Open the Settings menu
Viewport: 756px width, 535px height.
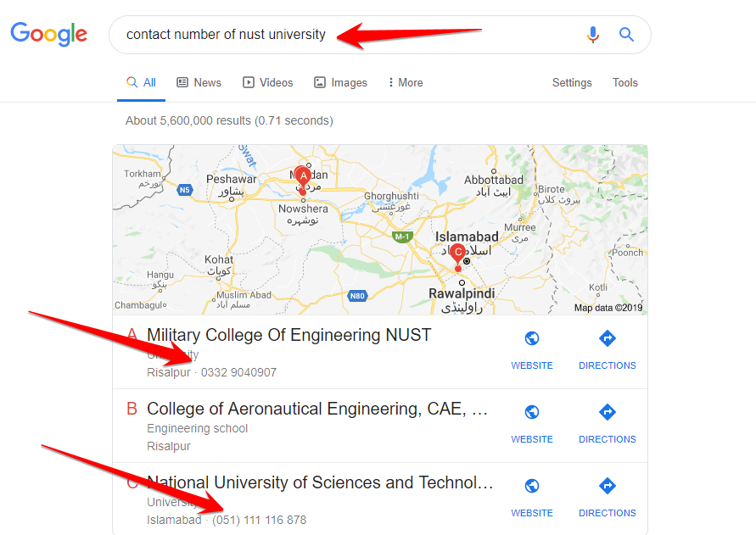coord(572,82)
